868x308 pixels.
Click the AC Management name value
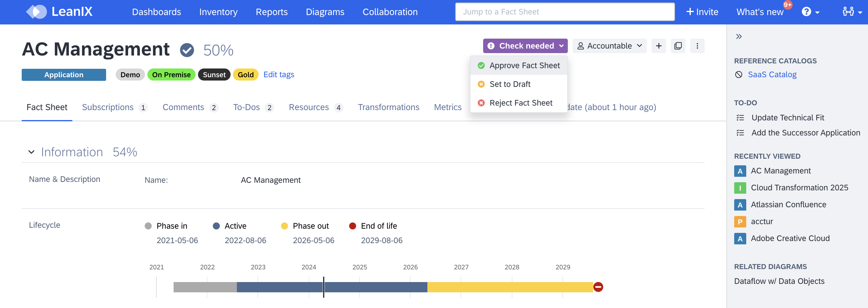pyautogui.click(x=271, y=180)
